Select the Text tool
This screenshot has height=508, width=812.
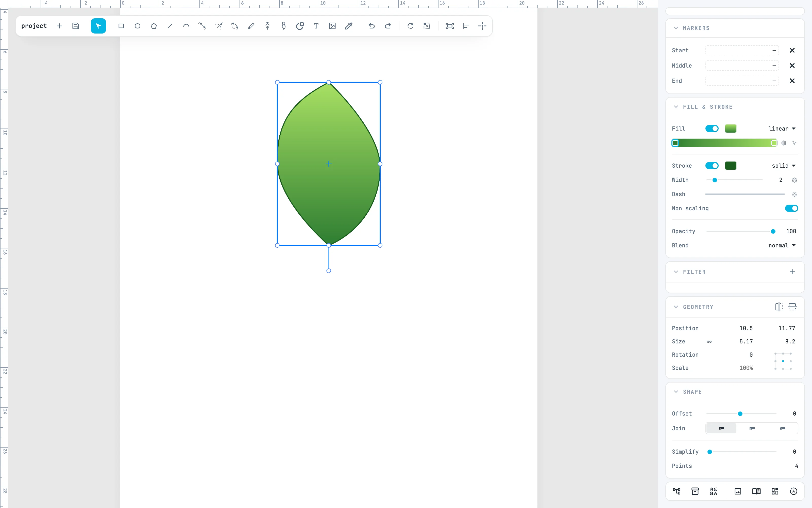click(x=316, y=26)
